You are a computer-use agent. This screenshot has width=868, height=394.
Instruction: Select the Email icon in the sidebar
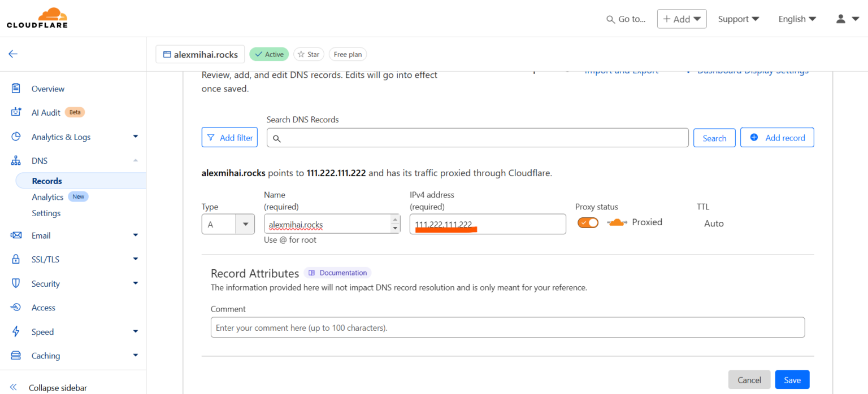(x=16, y=235)
